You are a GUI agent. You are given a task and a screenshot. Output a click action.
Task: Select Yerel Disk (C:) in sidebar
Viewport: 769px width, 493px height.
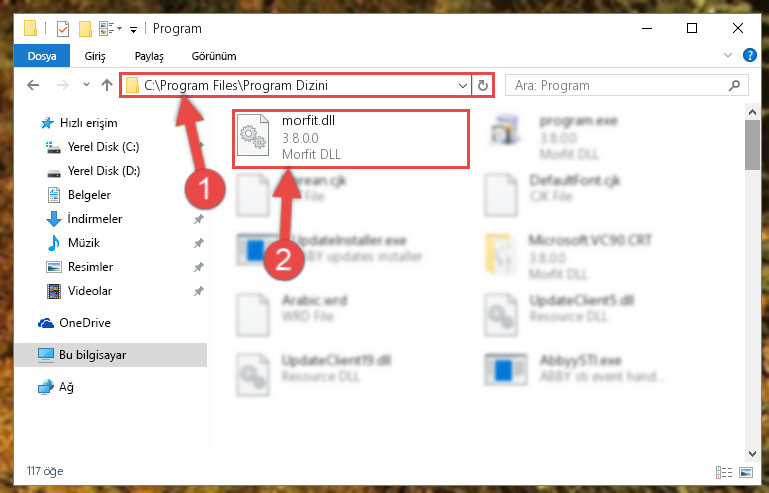(92, 147)
